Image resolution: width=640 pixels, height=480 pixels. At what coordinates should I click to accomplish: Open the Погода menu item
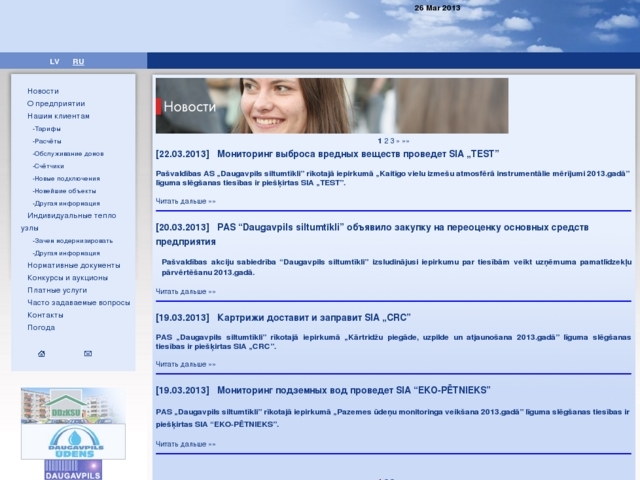coord(41,327)
